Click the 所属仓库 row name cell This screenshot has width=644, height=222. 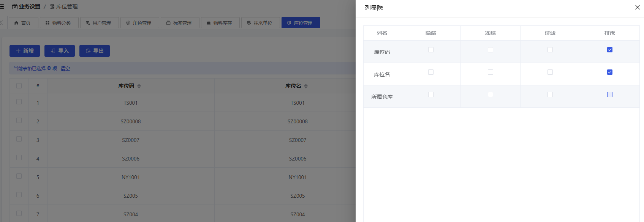(382, 97)
